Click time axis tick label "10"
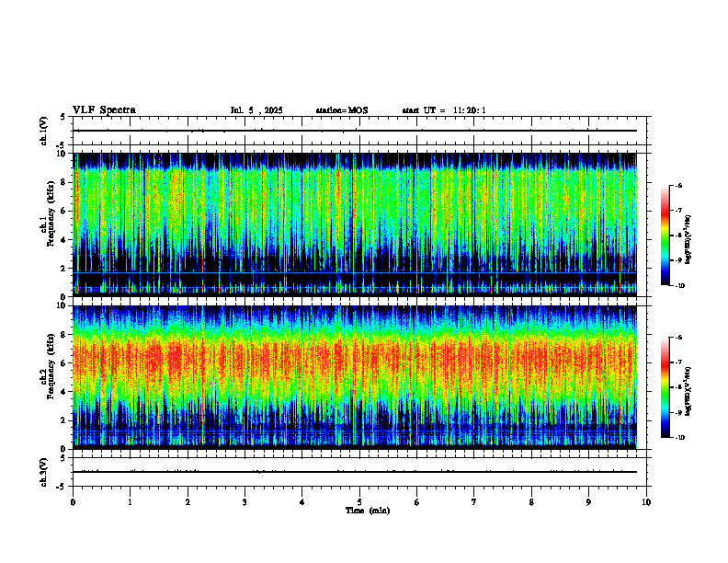 pyautogui.click(x=646, y=502)
